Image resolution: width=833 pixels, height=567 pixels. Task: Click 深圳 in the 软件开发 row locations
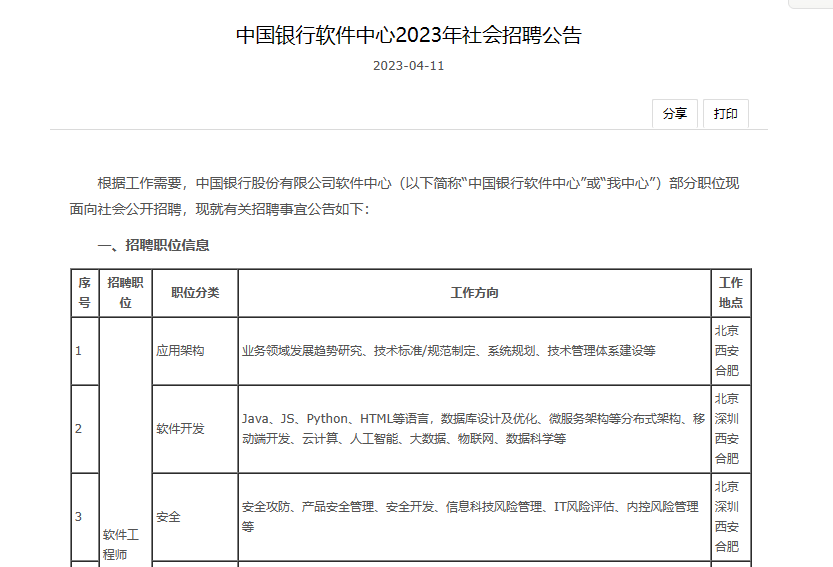(x=727, y=419)
